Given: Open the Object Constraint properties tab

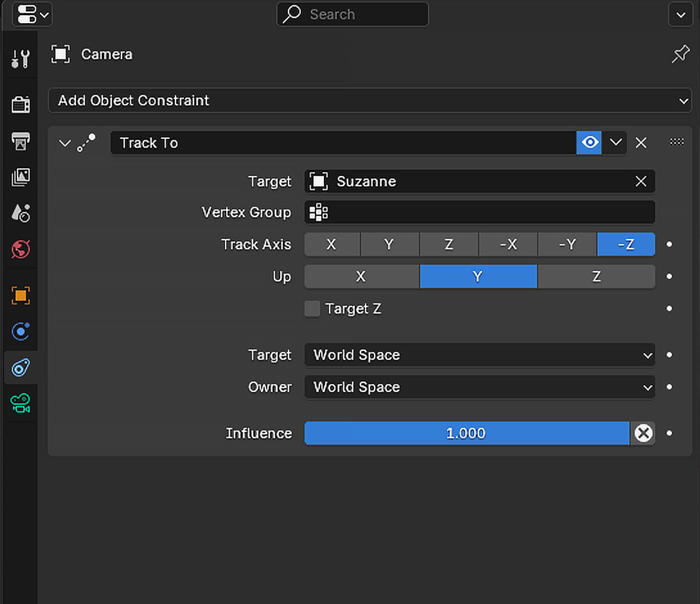Looking at the screenshot, I should 21,368.
